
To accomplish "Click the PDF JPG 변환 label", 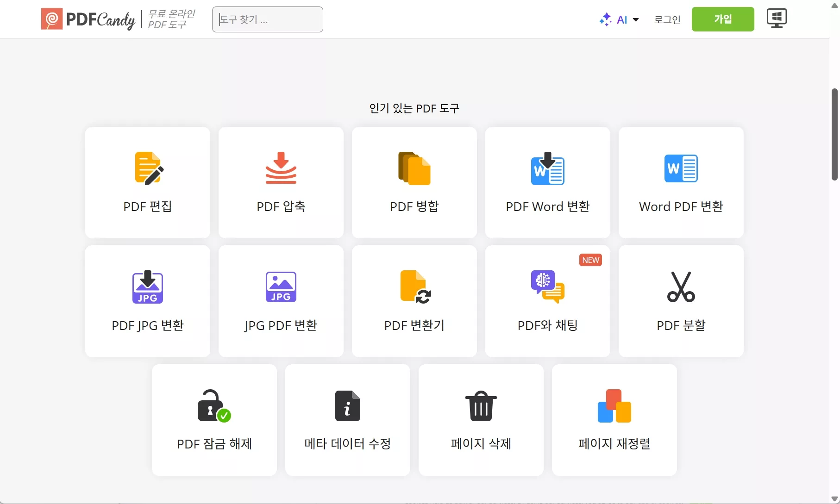I will [x=148, y=325].
